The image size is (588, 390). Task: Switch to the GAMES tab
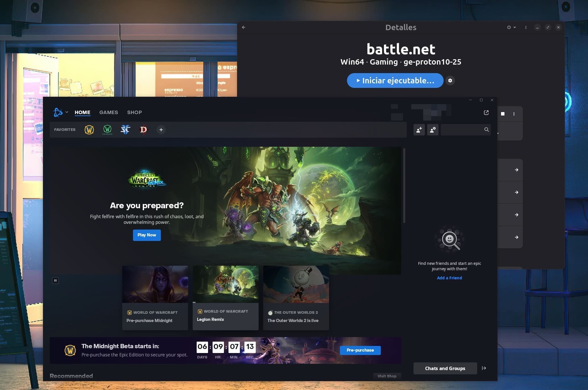pyautogui.click(x=109, y=112)
